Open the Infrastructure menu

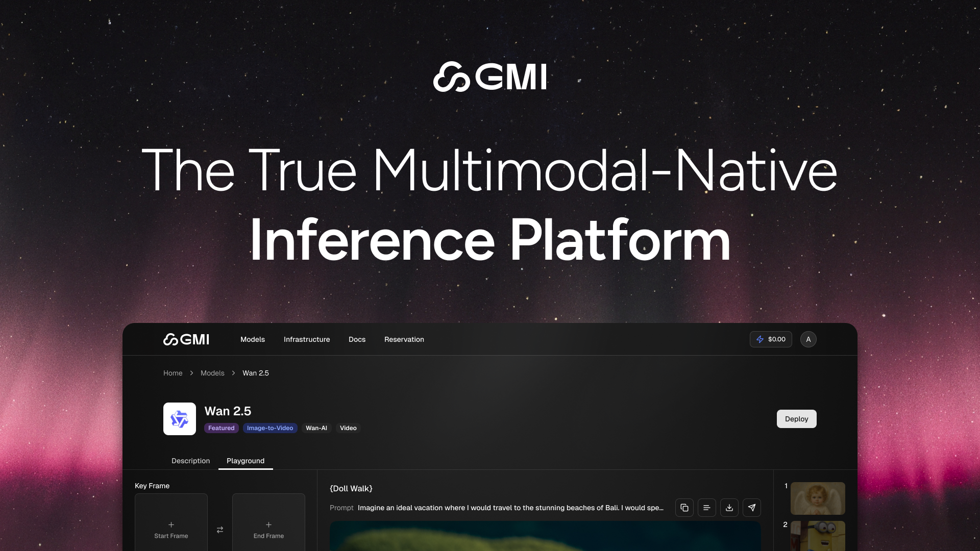click(x=307, y=339)
